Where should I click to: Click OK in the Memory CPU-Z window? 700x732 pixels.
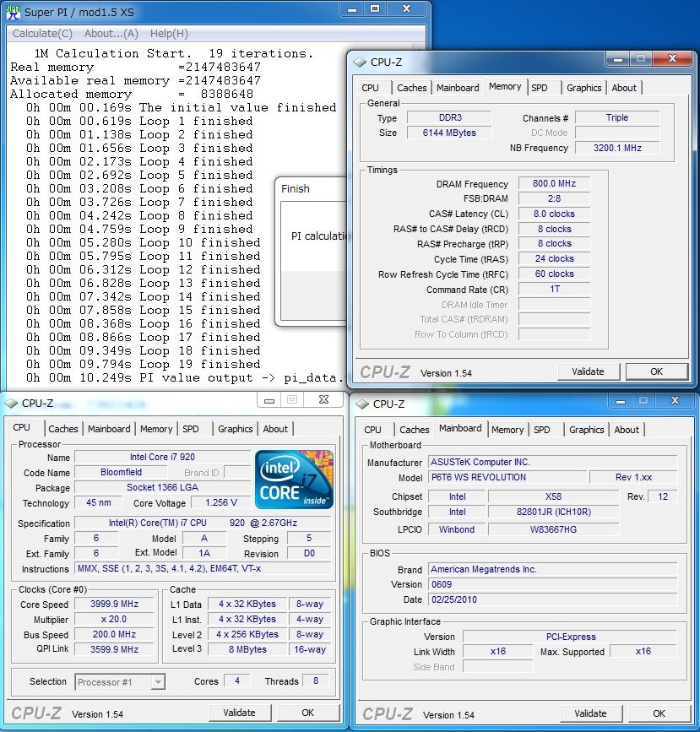[656, 371]
